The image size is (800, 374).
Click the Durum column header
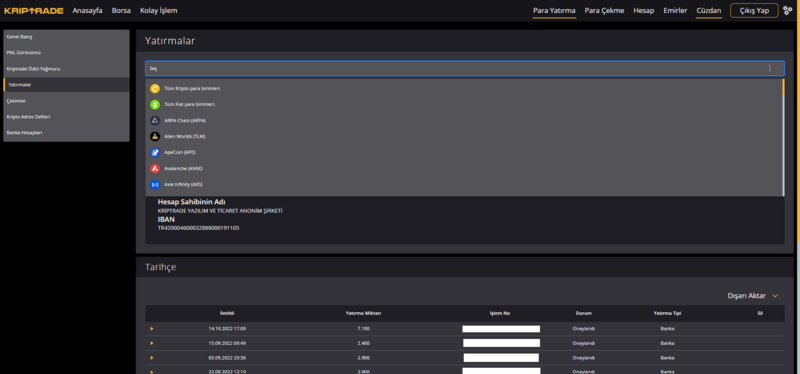pos(584,313)
